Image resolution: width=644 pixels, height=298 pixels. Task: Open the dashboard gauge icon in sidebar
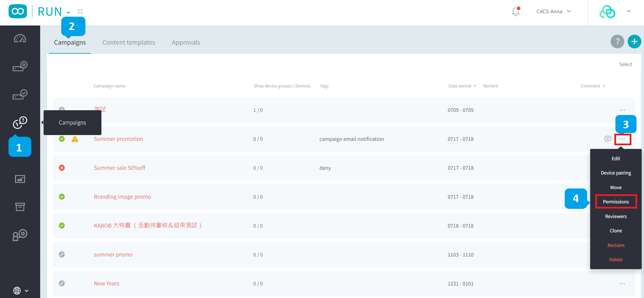coord(20,38)
